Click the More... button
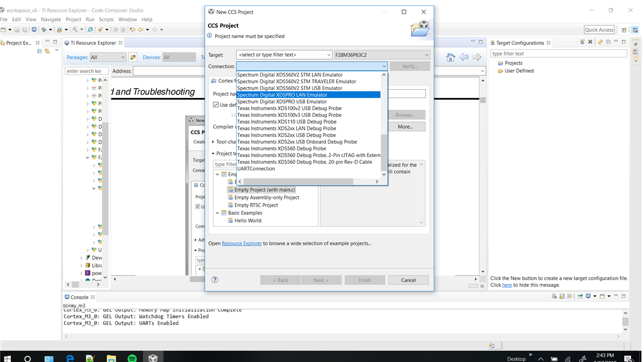This screenshot has width=644, height=362. tap(405, 127)
